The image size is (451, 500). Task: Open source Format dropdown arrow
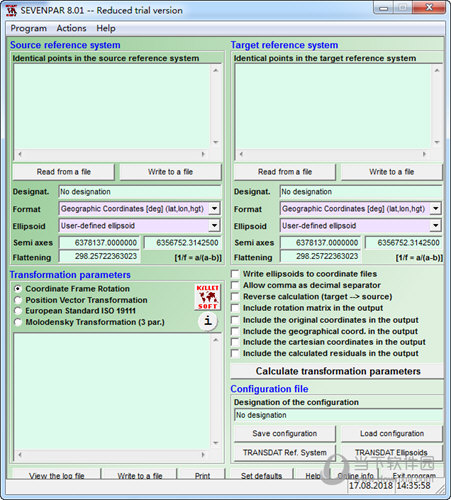pyautogui.click(x=214, y=209)
